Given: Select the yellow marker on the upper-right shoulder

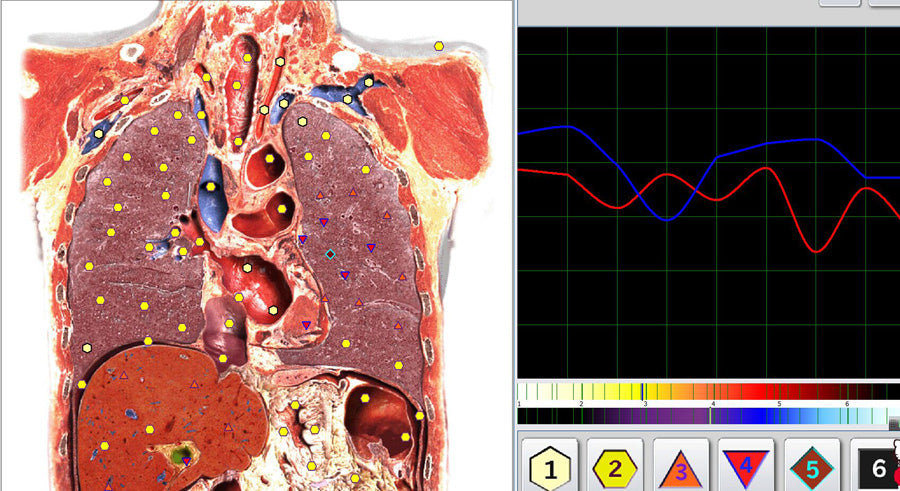Looking at the screenshot, I should [439, 46].
